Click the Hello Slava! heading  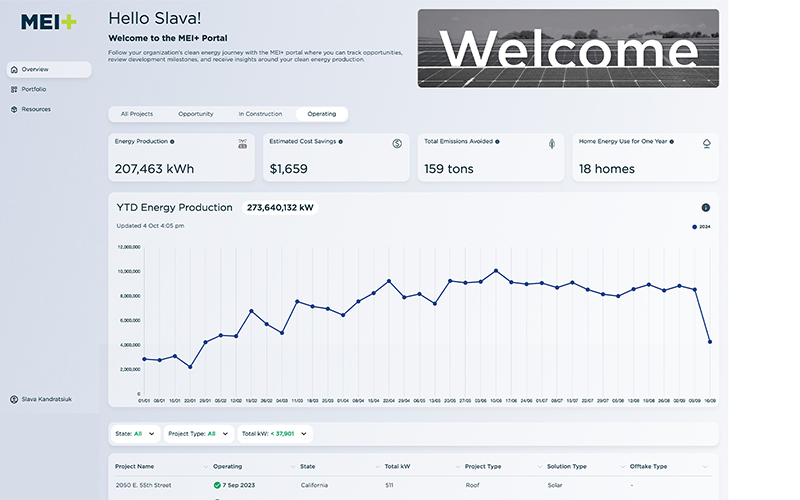pos(155,18)
